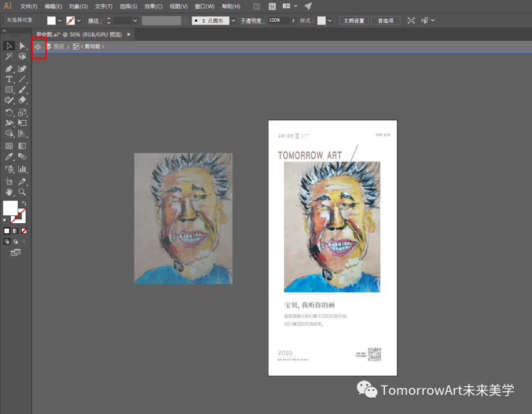Click the 首选项 button

point(385,20)
